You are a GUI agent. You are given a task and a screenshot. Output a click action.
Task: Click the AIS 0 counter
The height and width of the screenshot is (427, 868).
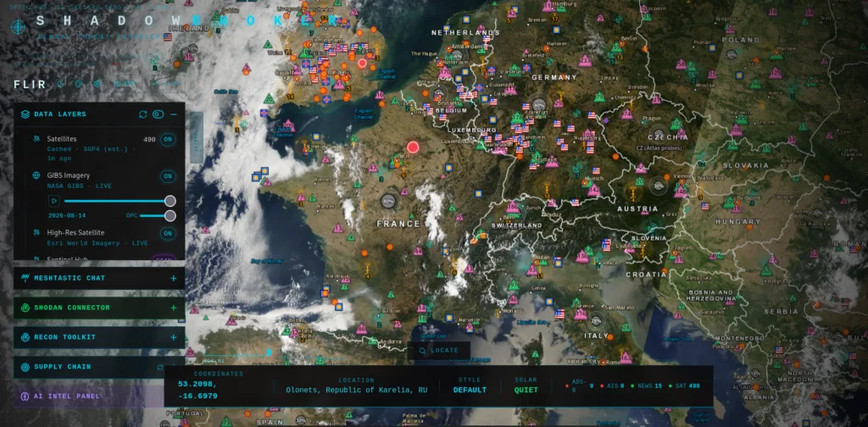click(613, 386)
